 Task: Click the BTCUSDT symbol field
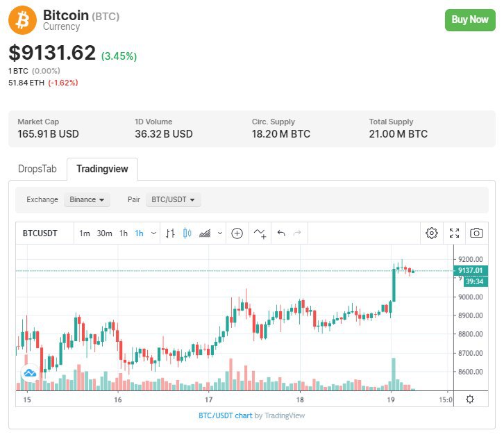(x=40, y=233)
